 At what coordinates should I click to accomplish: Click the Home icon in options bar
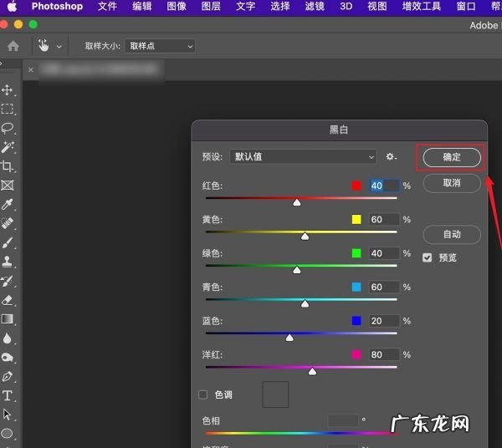[x=13, y=46]
